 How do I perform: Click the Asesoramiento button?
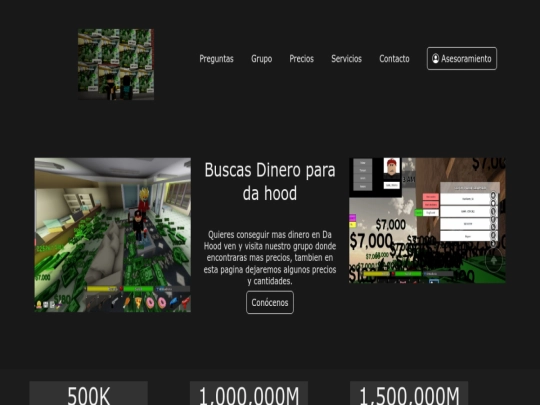click(462, 59)
